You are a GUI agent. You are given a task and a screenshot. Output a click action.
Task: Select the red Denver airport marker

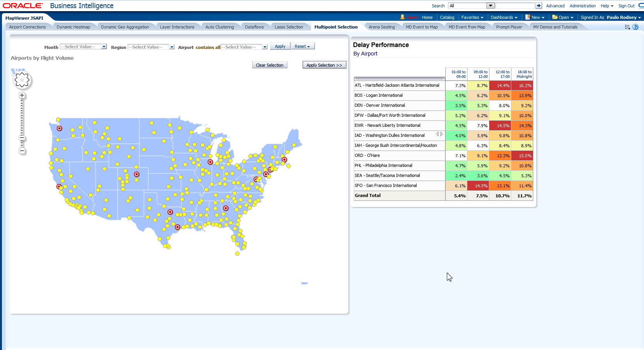click(137, 174)
